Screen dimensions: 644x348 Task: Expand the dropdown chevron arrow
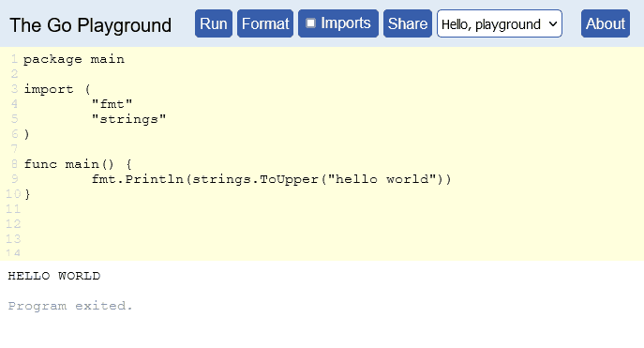point(553,23)
